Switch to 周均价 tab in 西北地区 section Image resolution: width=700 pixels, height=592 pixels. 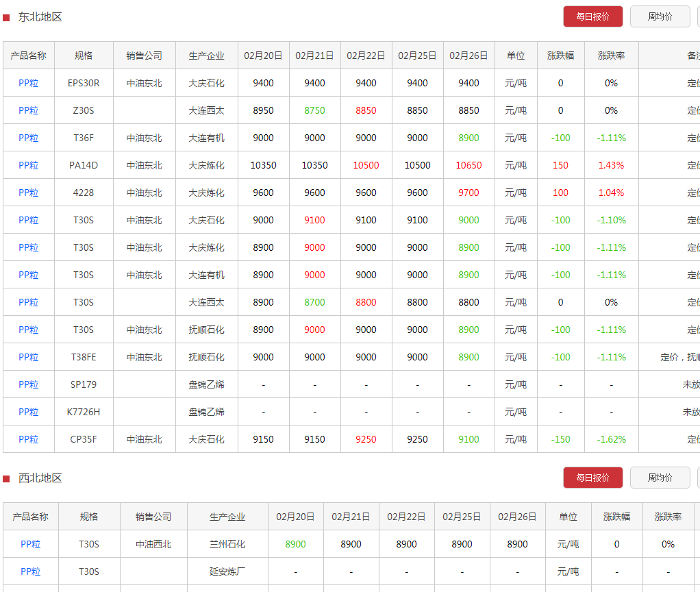pos(660,478)
